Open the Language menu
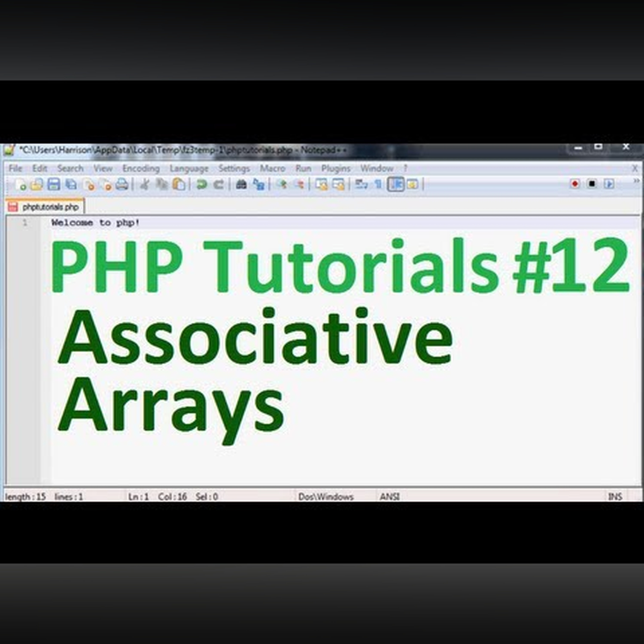 [x=189, y=168]
